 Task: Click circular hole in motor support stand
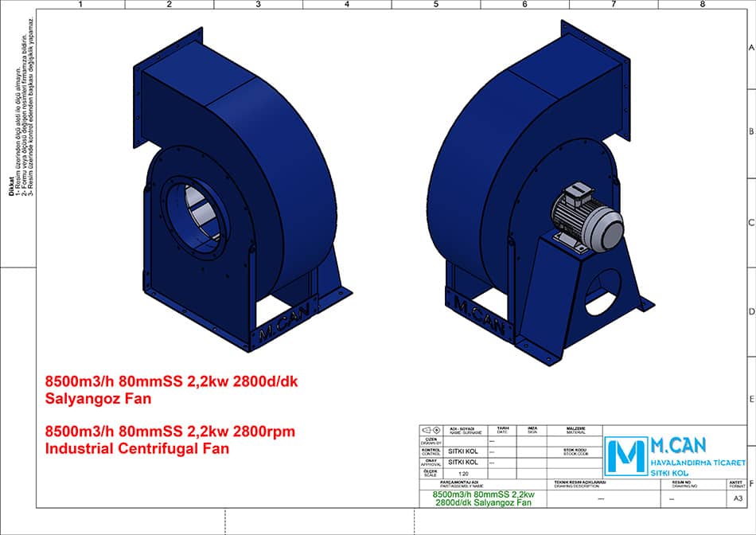click(x=606, y=291)
